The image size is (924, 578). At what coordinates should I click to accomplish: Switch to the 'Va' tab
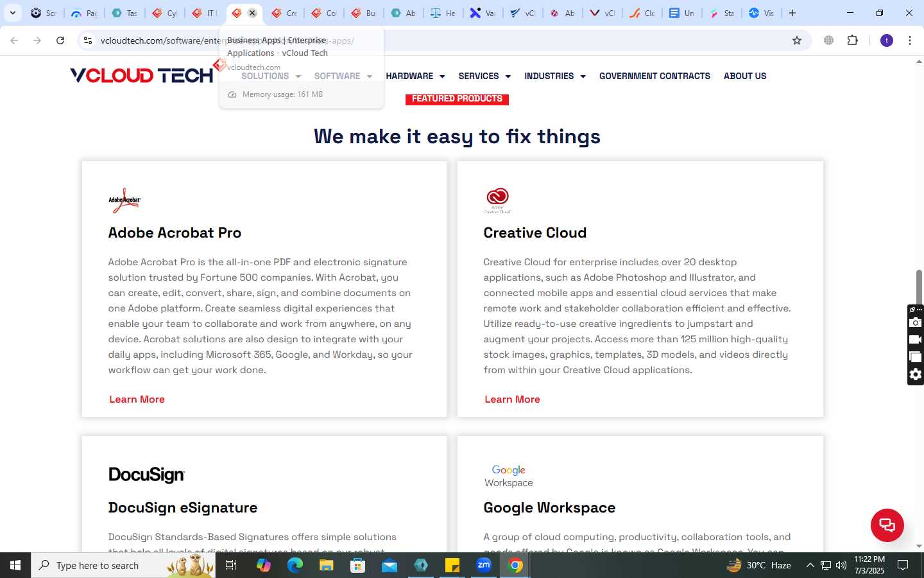click(483, 13)
